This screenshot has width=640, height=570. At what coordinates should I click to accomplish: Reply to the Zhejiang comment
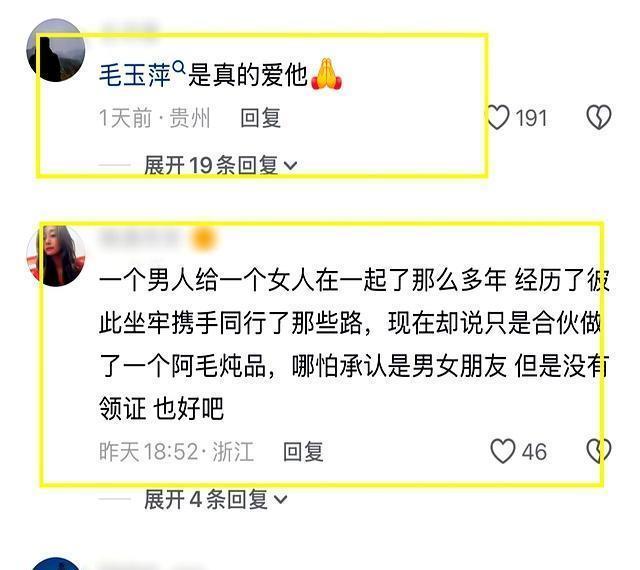coord(303,452)
